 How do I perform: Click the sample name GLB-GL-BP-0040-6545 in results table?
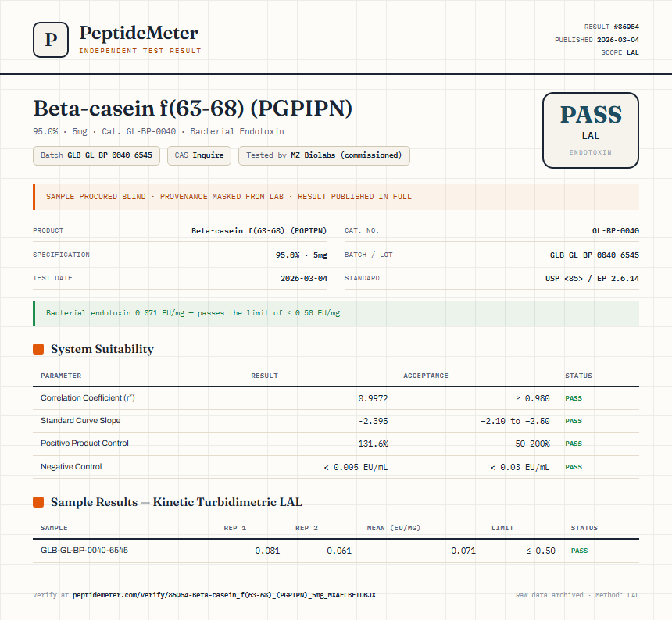point(84,551)
